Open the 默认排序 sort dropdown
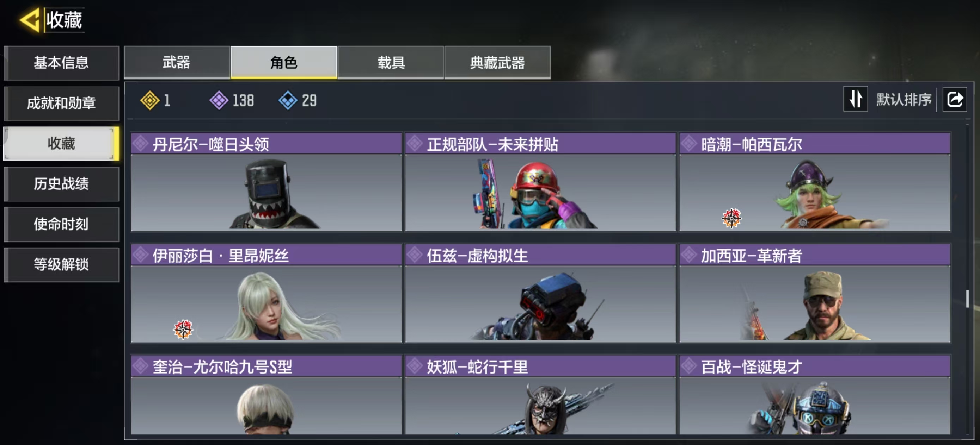This screenshot has width=980, height=445. [x=904, y=100]
